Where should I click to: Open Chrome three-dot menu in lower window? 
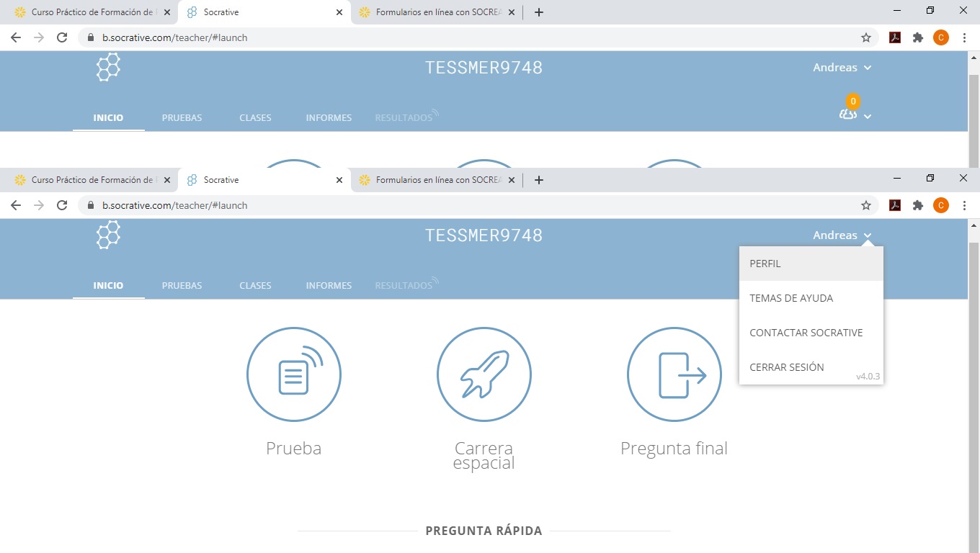(964, 205)
